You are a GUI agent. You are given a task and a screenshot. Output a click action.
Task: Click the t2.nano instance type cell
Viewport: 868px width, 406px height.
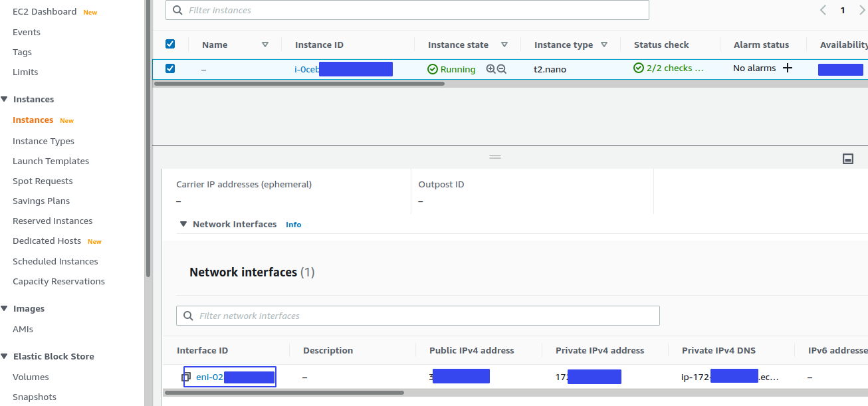(550, 69)
